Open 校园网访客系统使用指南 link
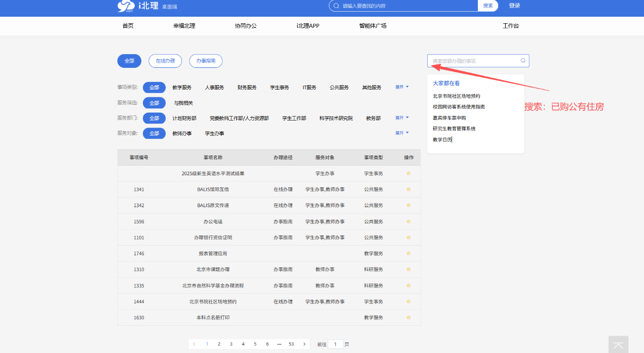Image resolution: width=644 pixels, height=353 pixels. point(459,107)
